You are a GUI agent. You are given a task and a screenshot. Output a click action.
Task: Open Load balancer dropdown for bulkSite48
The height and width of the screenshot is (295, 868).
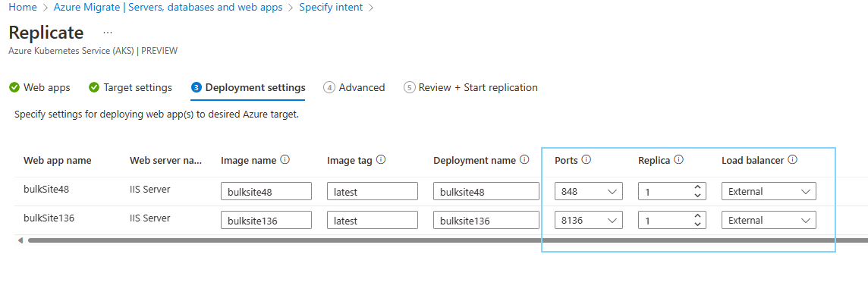pos(769,192)
